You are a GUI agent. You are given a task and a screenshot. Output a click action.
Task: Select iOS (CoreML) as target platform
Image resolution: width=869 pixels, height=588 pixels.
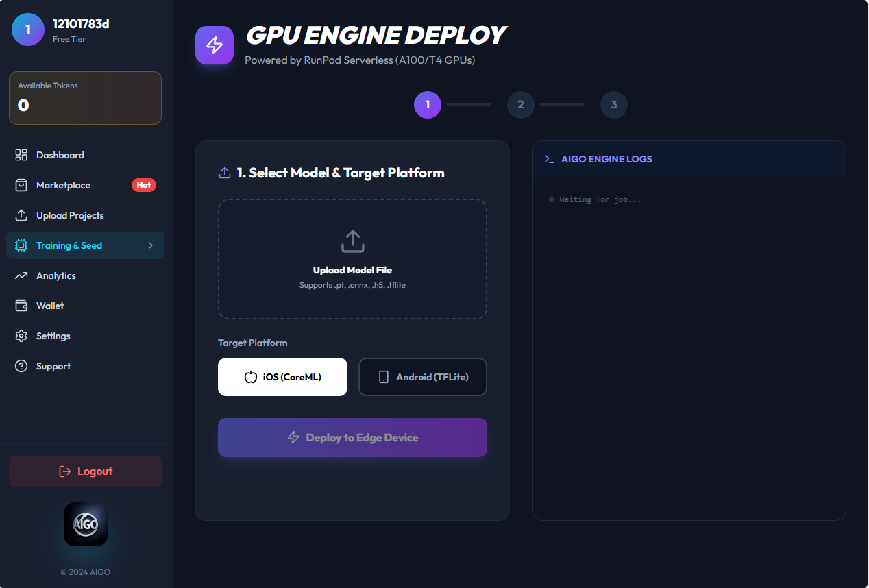[x=282, y=376]
